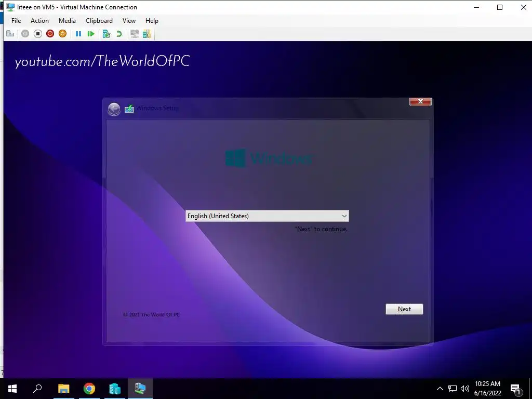The image size is (532, 399).
Task: Open taskbar Search
Action: point(37,389)
